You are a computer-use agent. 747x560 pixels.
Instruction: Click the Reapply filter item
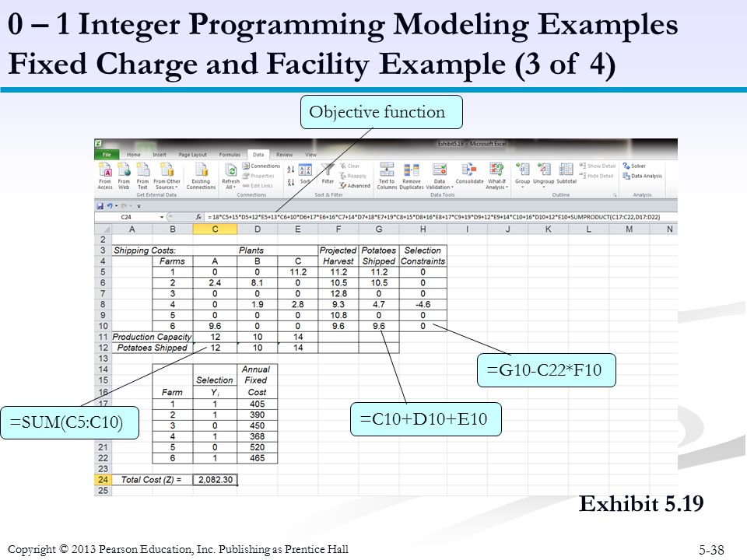tap(353, 176)
